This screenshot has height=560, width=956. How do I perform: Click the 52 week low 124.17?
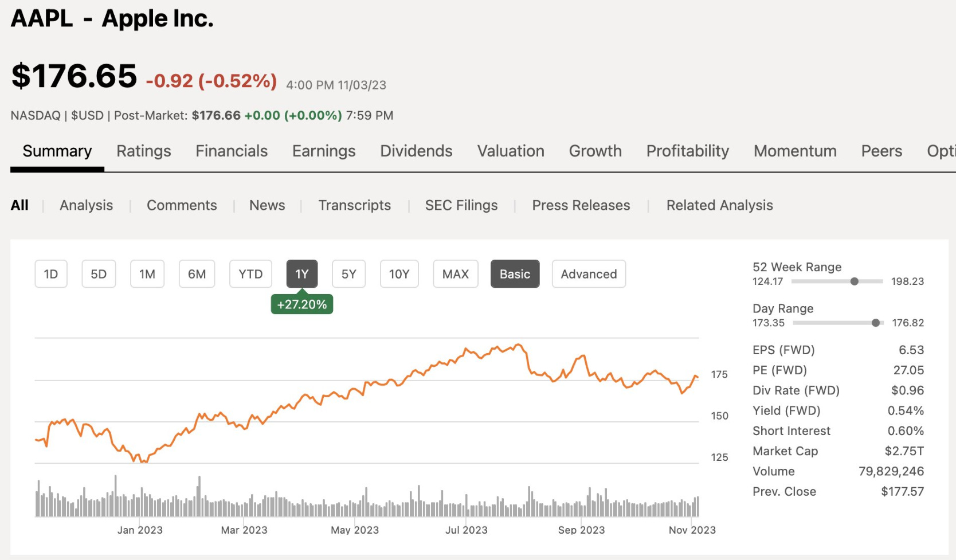tap(768, 281)
